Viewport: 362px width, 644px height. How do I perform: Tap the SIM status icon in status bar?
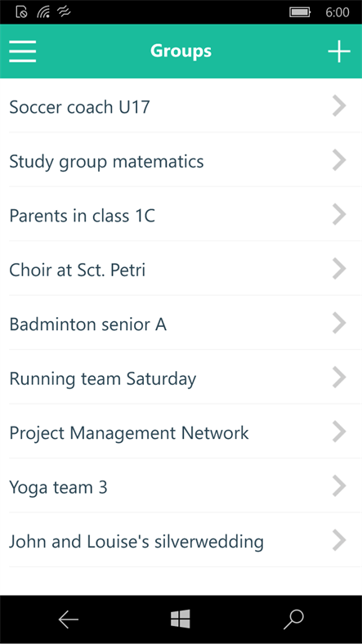(x=21, y=12)
